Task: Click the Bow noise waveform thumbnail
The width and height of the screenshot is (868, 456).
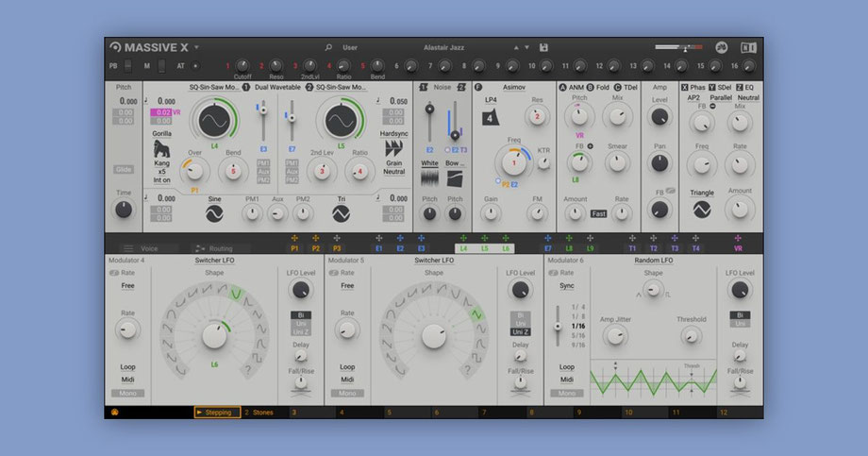Action: 455,178
